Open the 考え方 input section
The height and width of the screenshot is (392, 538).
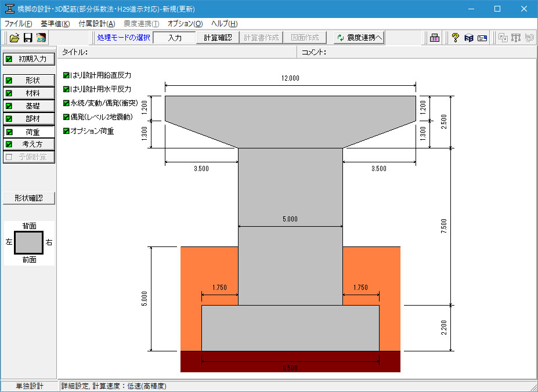[29, 144]
